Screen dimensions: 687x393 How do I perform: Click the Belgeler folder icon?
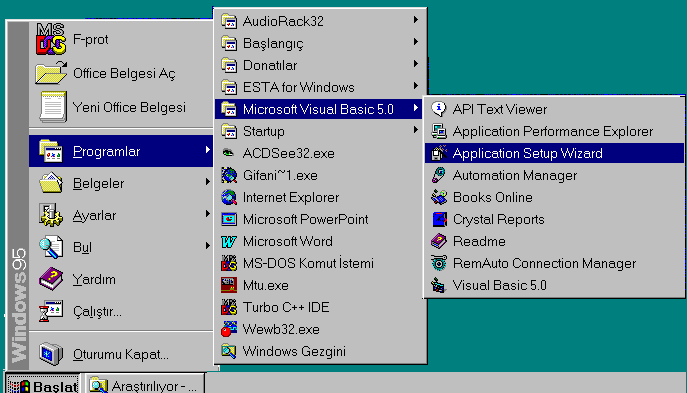tap(51, 183)
